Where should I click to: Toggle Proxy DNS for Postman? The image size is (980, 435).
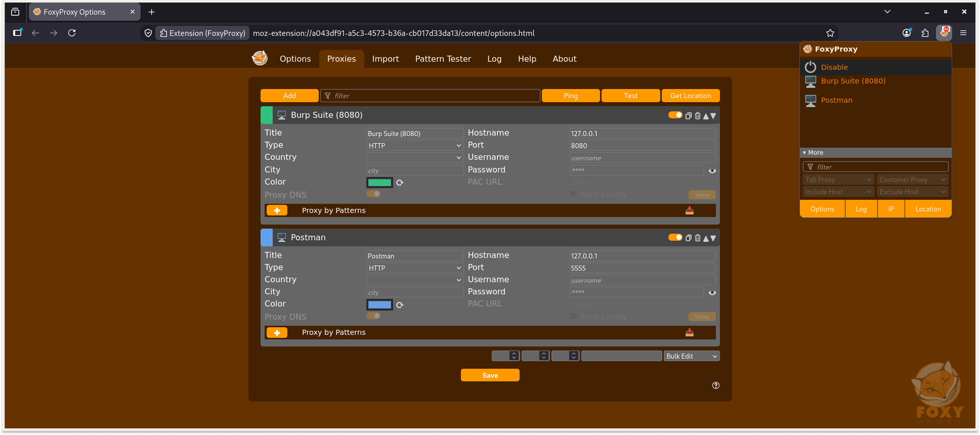click(x=373, y=316)
